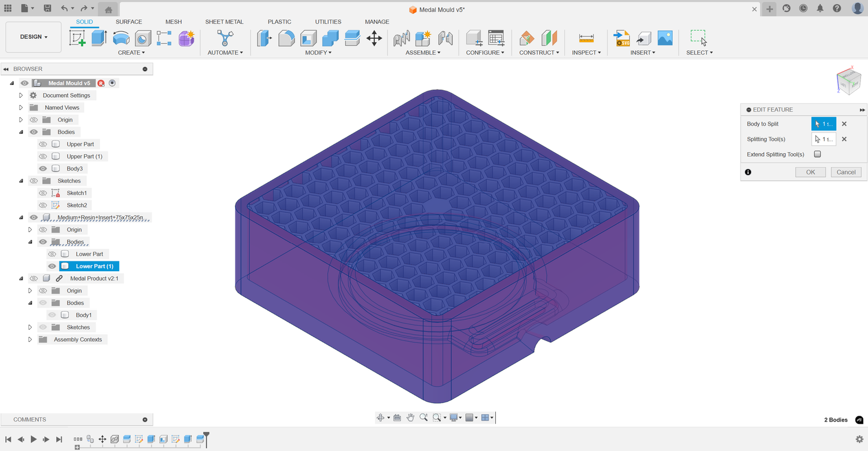Switch to the SURFACE tab
Screen dimensions: 868x451
(x=128, y=22)
